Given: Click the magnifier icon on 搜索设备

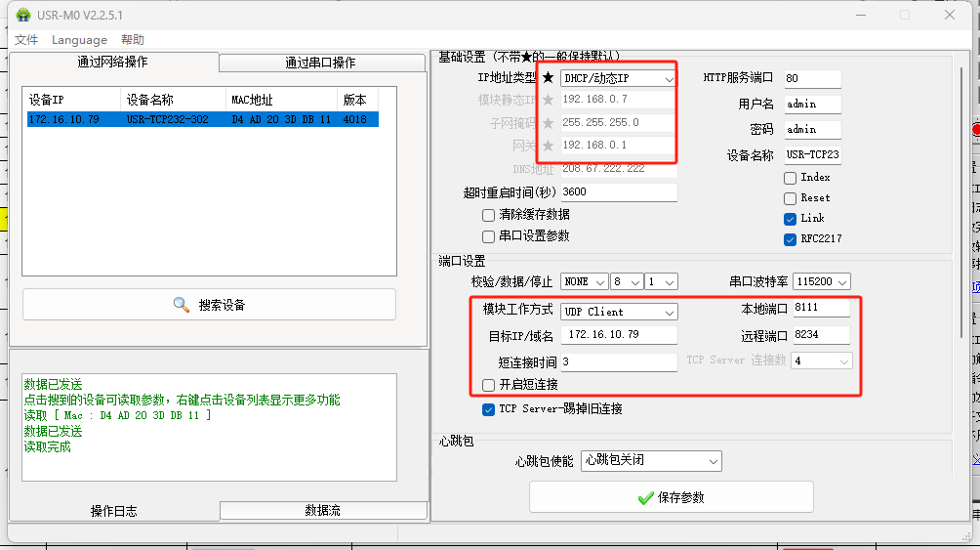Looking at the screenshot, I should [182, 305].
